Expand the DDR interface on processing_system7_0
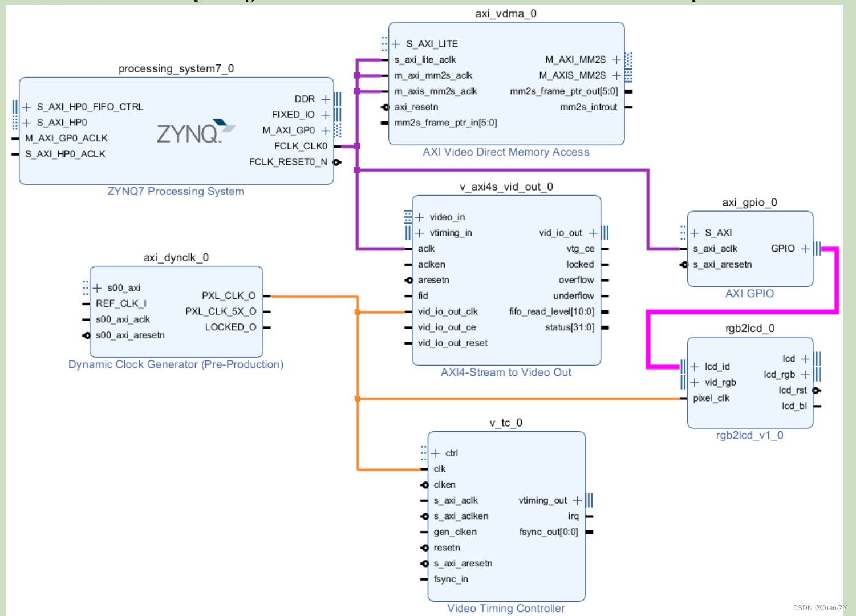This screenshot has height=616, width=856. click(326, 99)
